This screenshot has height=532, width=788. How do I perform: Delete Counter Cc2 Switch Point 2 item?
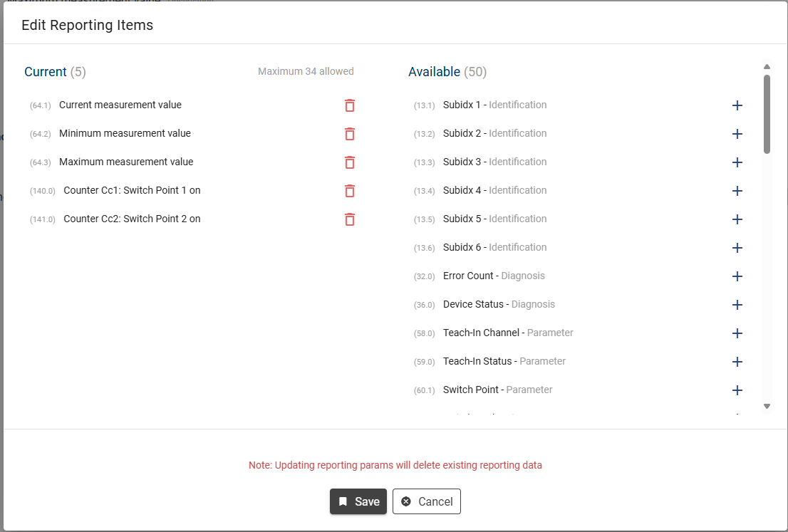tap(349, 219)
